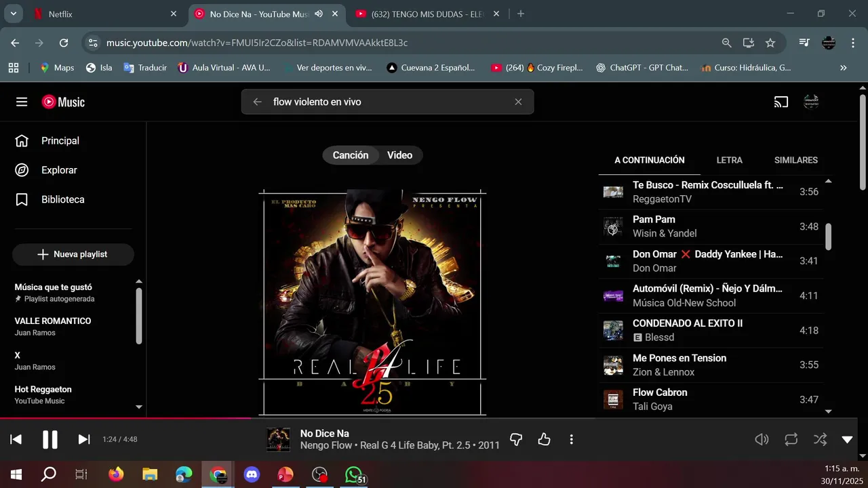Skip to the previous track
Viewport: 868px width, 488px height.
click(x=16, y=439)
